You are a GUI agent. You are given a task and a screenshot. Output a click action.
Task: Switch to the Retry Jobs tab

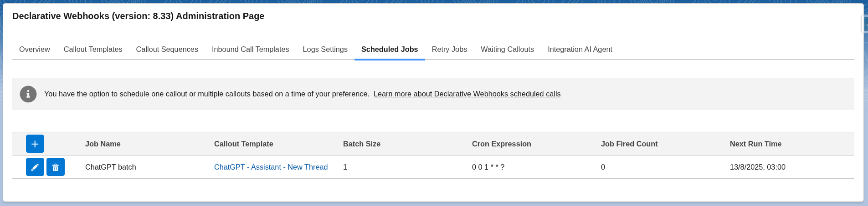click(x=449, y=49)
